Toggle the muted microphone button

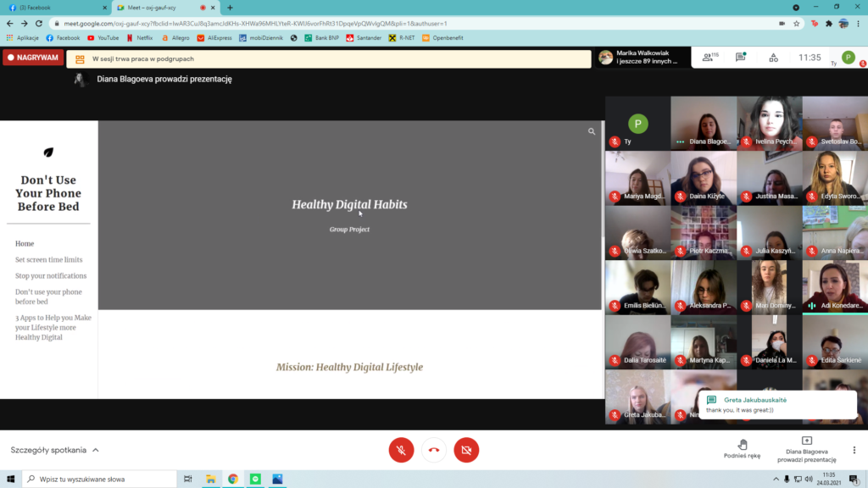point(401,450)
